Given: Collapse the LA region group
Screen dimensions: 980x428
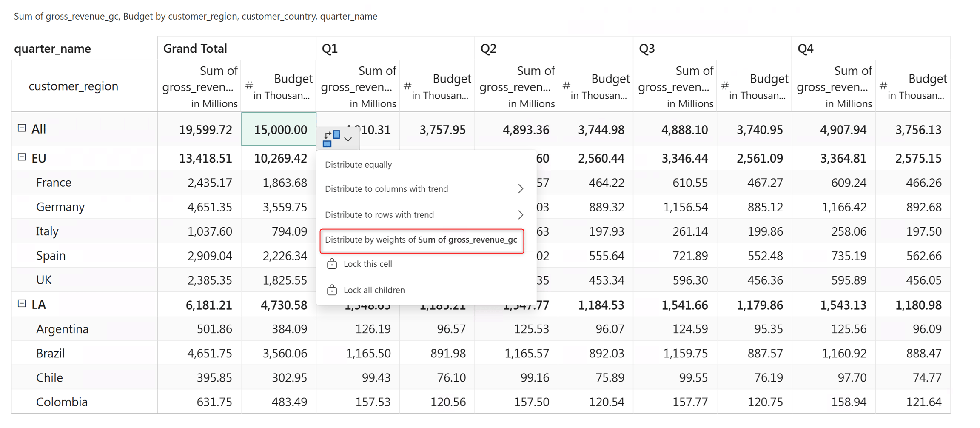Looking at the screenshot, I should point(22,304).
